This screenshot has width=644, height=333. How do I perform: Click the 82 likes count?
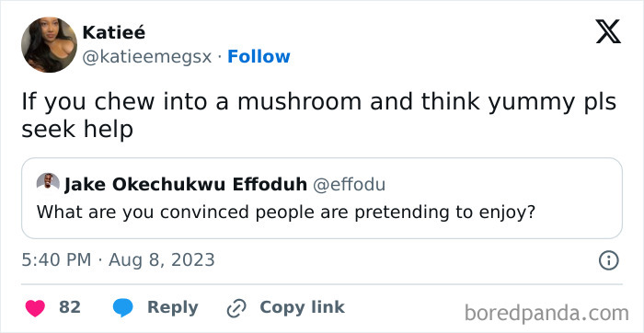(x=69, y=307)
